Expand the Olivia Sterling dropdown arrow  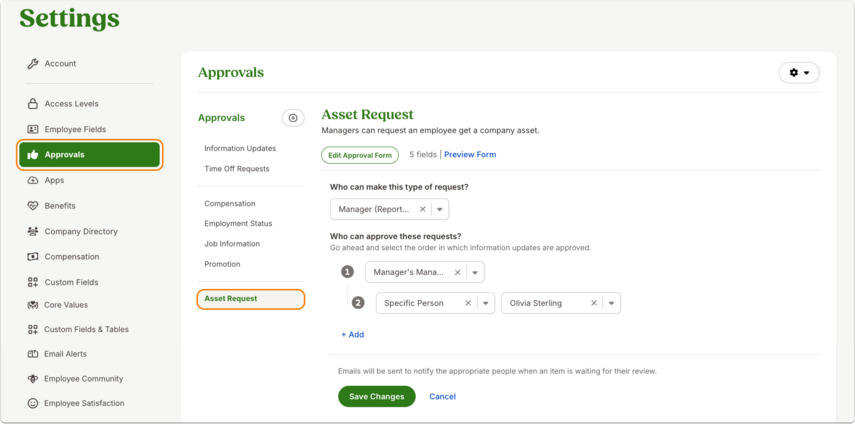611,303
